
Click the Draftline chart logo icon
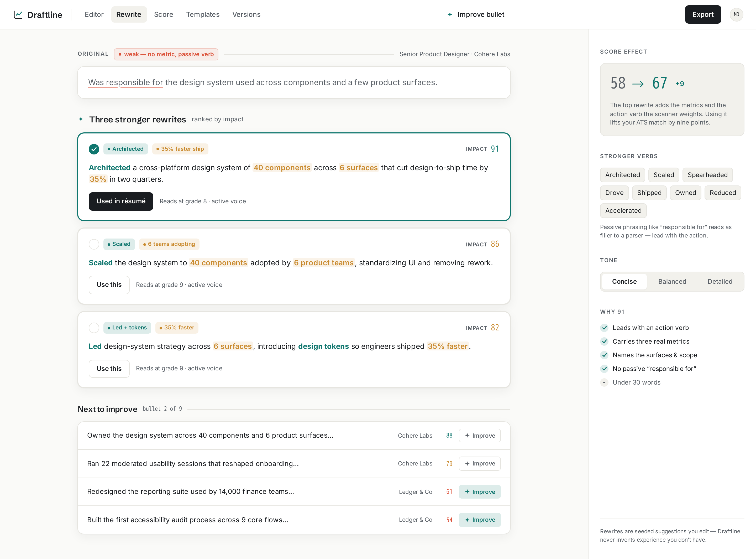(x=18, y=14)
